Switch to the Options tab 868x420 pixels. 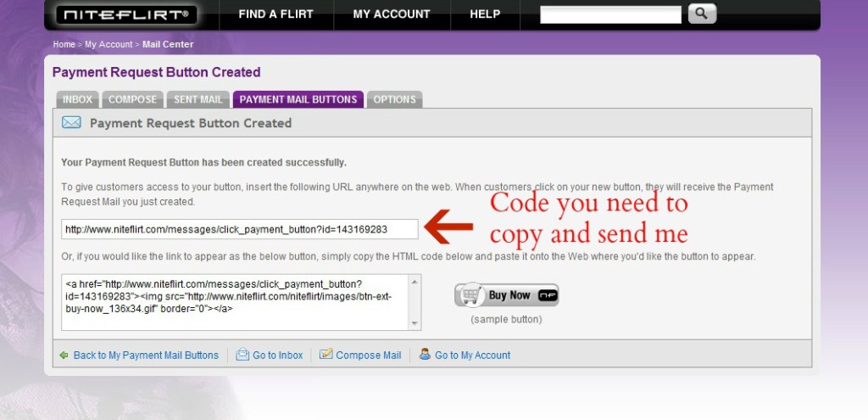[x=394, y=100]
